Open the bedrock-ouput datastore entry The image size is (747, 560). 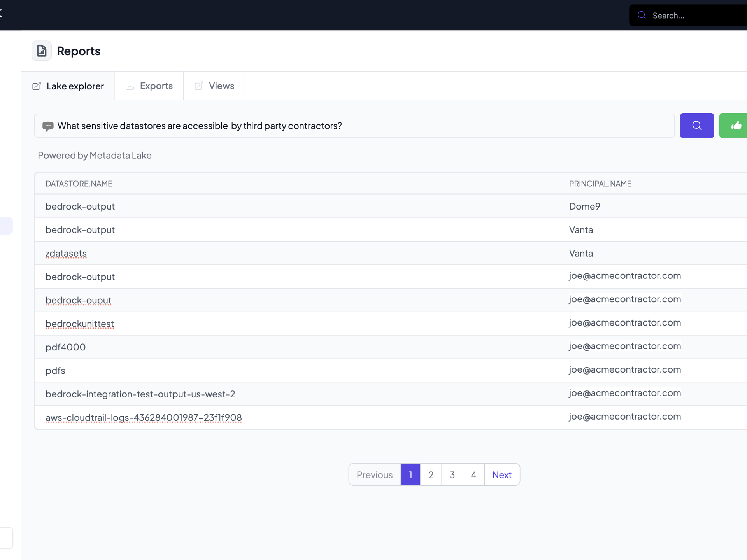(x=78, y=301)
